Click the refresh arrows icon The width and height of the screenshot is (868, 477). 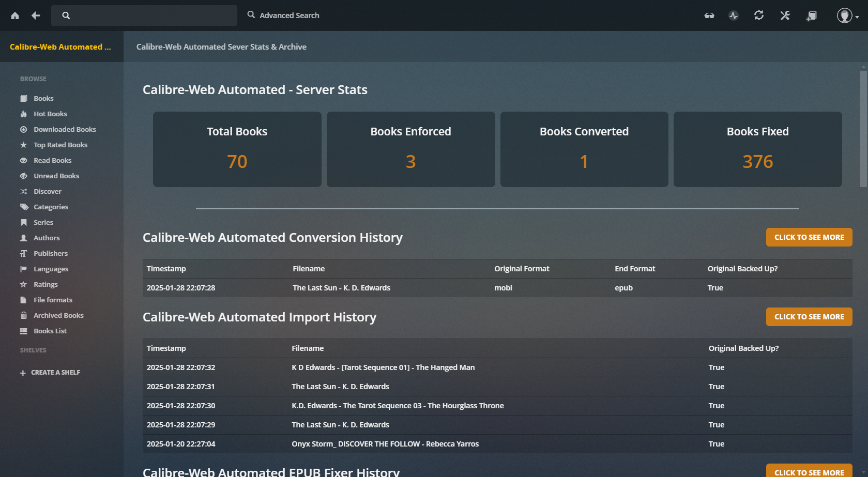[759, 16]
